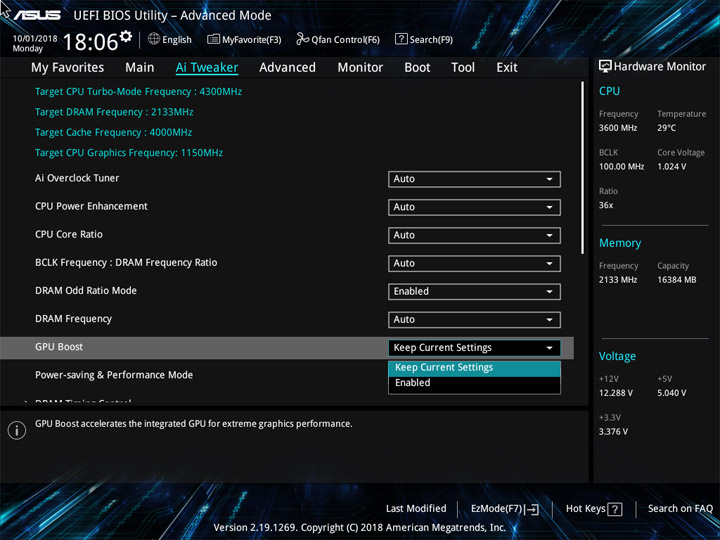
Task: Open the Boot tab
Action: pyautogui.click(x=417, y=68)
